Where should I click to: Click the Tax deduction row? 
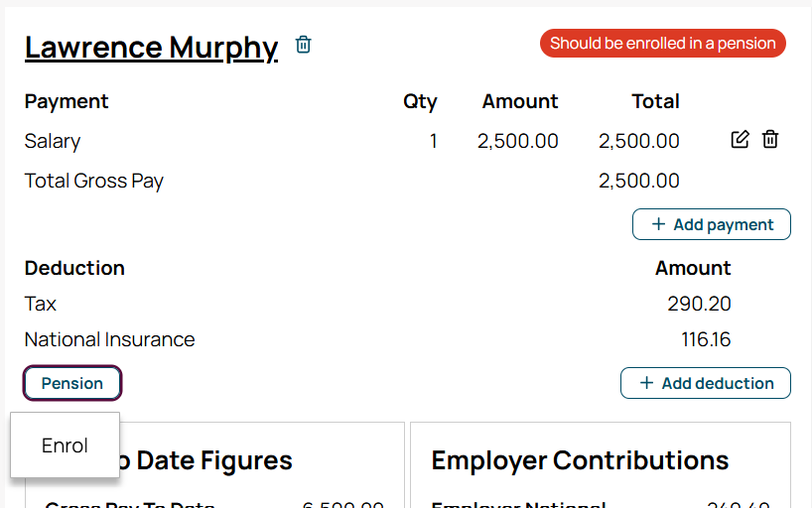[x=377, y=304]
